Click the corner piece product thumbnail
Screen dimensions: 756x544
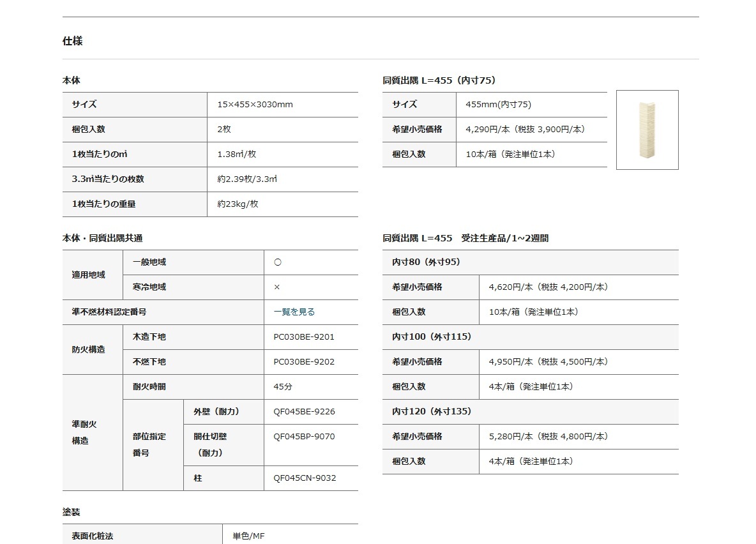coord(647,130)
